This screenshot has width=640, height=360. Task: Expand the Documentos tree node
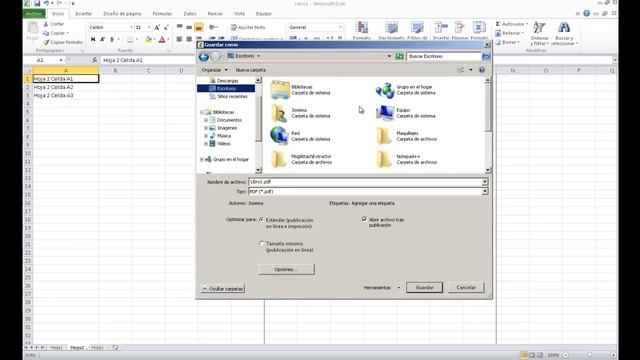click(x=206, y=120)
